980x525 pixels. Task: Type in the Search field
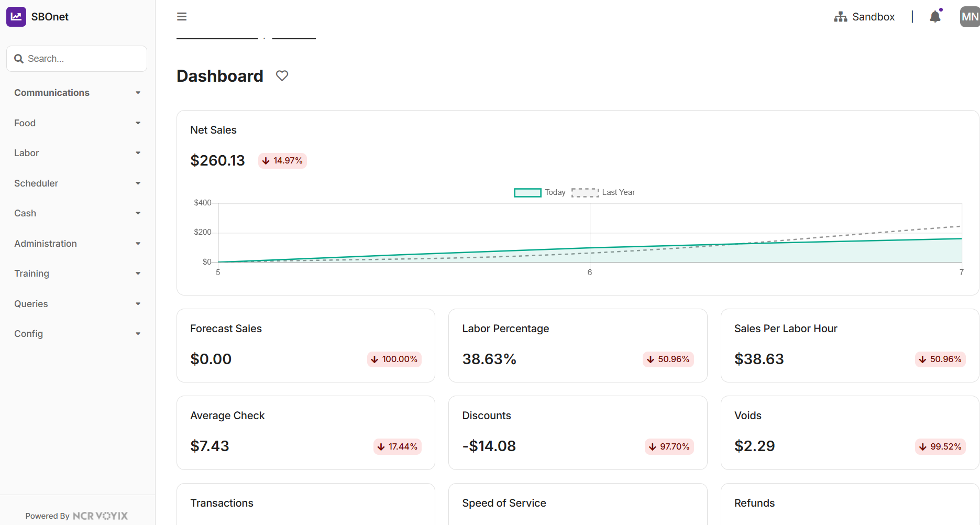(84, 59)
